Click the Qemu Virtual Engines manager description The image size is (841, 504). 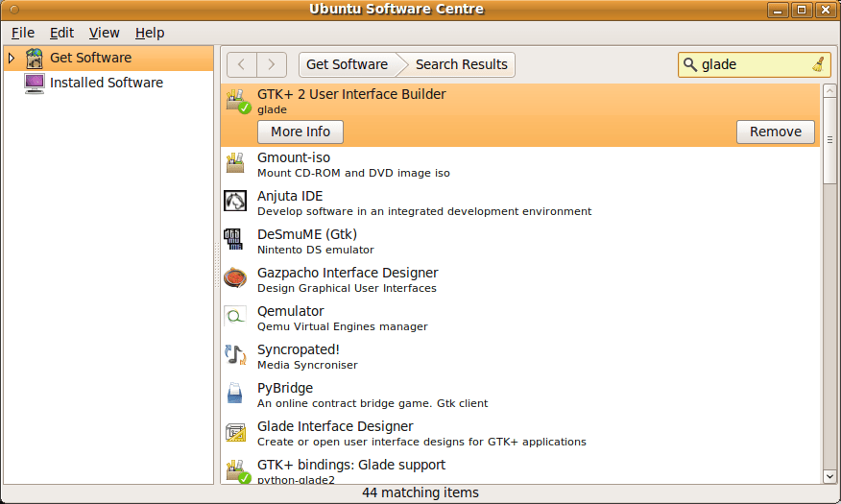(342, 326)
